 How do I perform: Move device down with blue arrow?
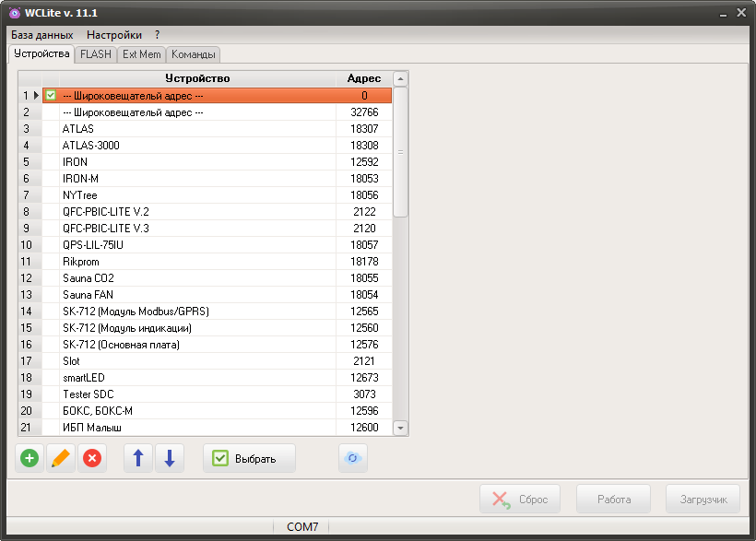click(x=169, y=458)
